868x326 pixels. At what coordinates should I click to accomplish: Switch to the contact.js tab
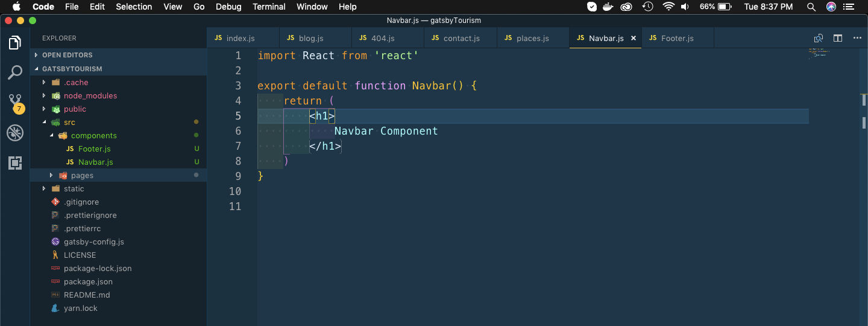click(x=460, y=37)
